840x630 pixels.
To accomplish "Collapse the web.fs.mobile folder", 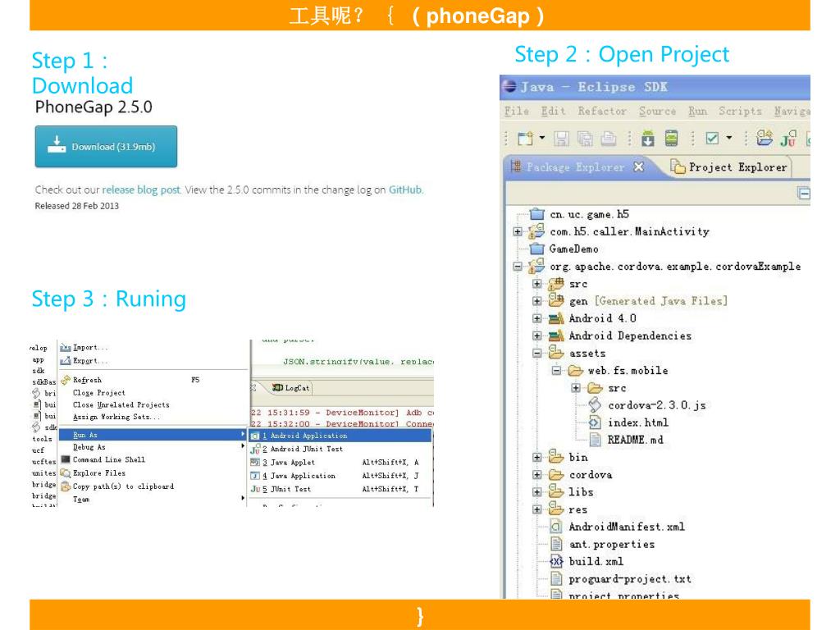I will [x=556, y=371].
